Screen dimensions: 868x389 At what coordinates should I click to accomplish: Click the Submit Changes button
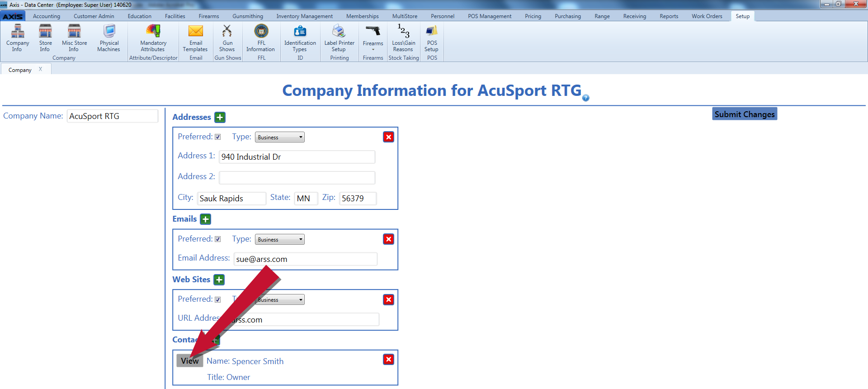point(745,114)
